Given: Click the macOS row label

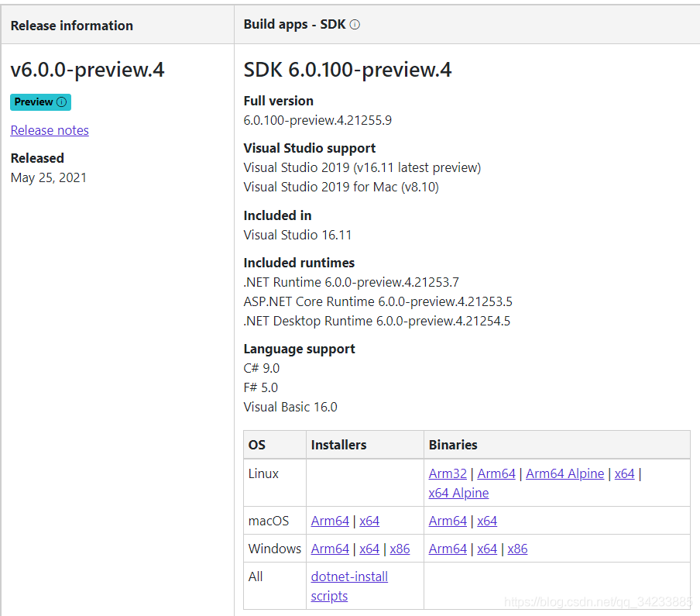Looking at the screenshot, I should [x=269, y=521].
